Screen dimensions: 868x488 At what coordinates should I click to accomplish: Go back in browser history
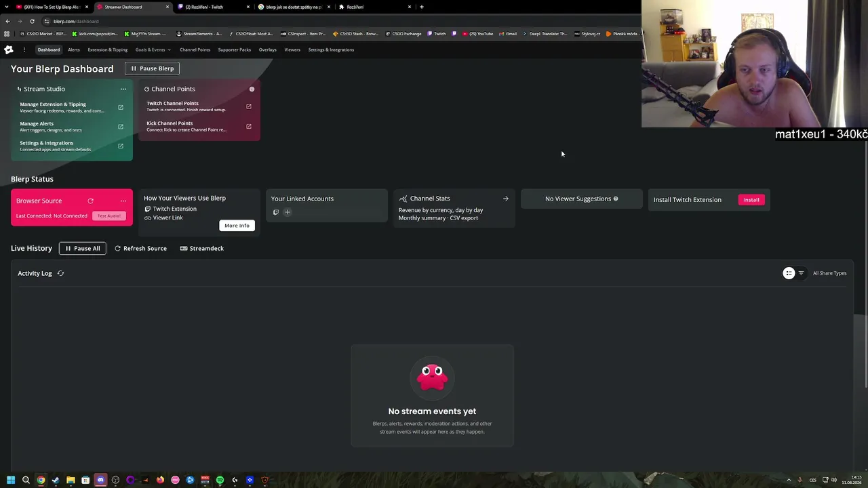[7, 21]
